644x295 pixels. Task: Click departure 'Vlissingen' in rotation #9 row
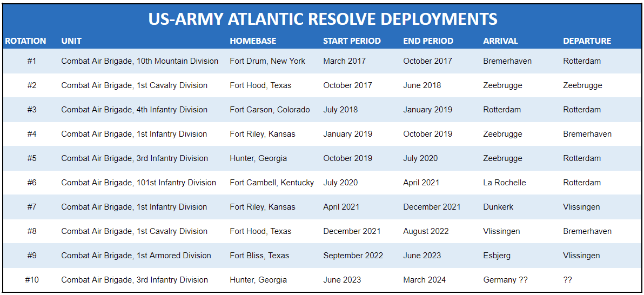tap(581, 256)
